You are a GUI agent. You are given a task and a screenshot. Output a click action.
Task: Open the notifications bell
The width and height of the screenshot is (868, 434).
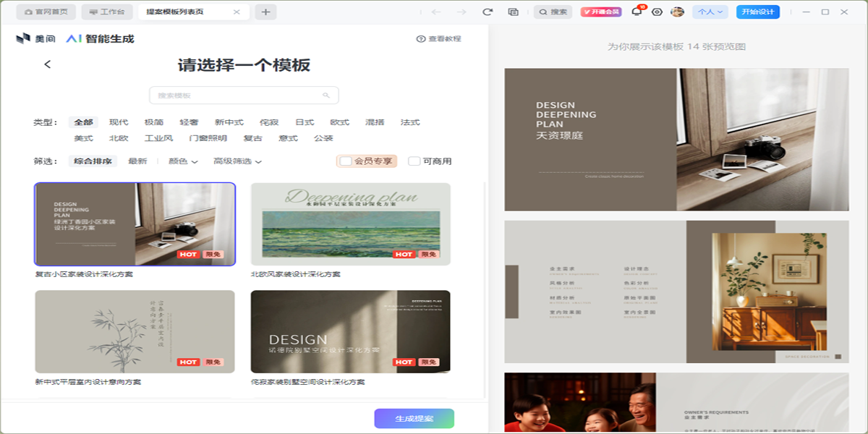[x=637, y=12]
